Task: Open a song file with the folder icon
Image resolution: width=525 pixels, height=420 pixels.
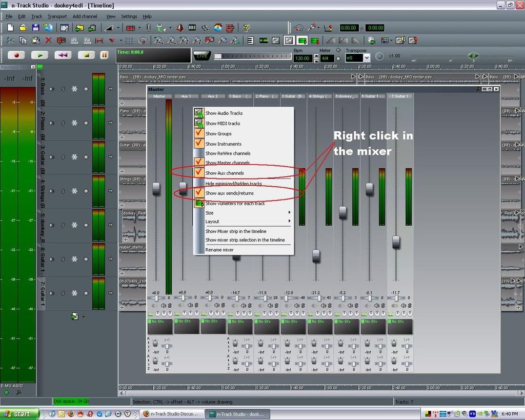Action: point(23,28)
